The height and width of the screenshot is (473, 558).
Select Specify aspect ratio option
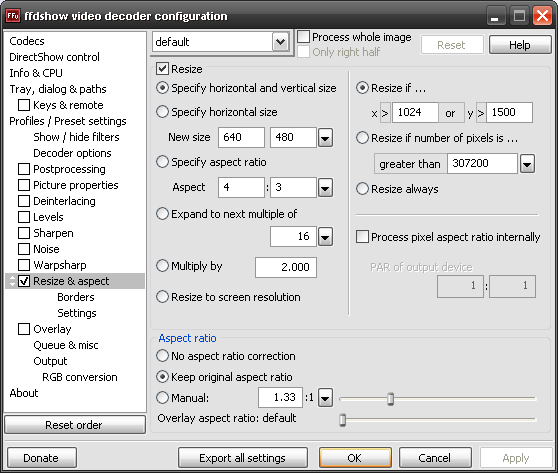[x=162, y=162]
